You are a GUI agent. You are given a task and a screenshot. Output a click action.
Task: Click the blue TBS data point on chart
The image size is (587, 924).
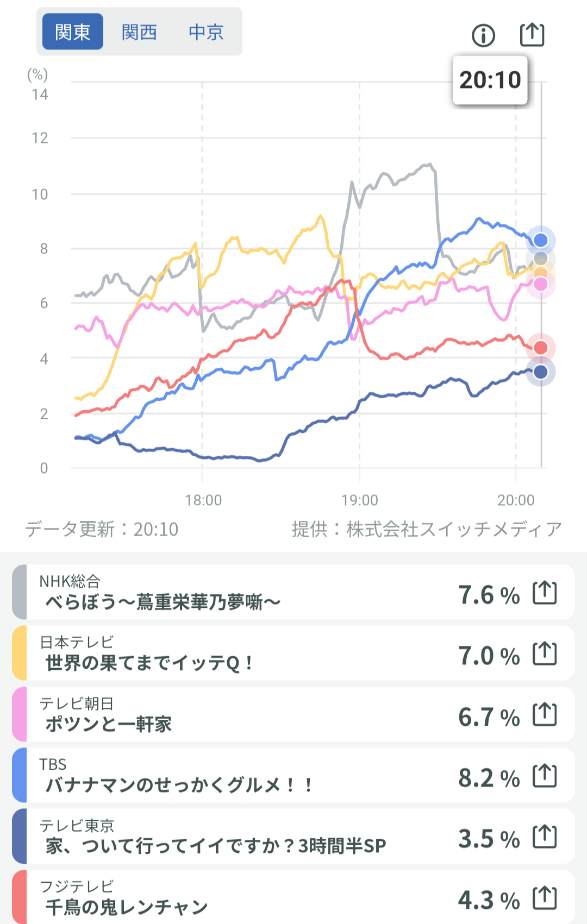(x=540, y=240)
